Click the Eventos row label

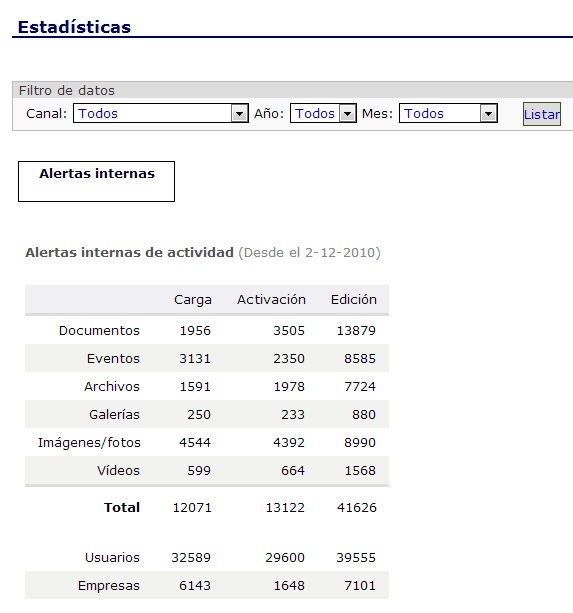[x=113, y=358]
